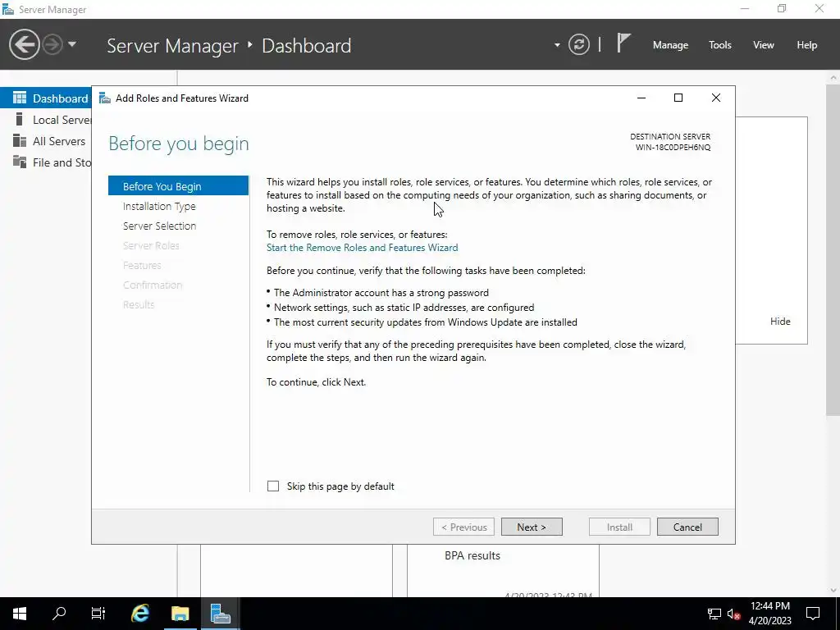Click the wizard title bar icon
840x630 pixels.
[x=104, y=98]
